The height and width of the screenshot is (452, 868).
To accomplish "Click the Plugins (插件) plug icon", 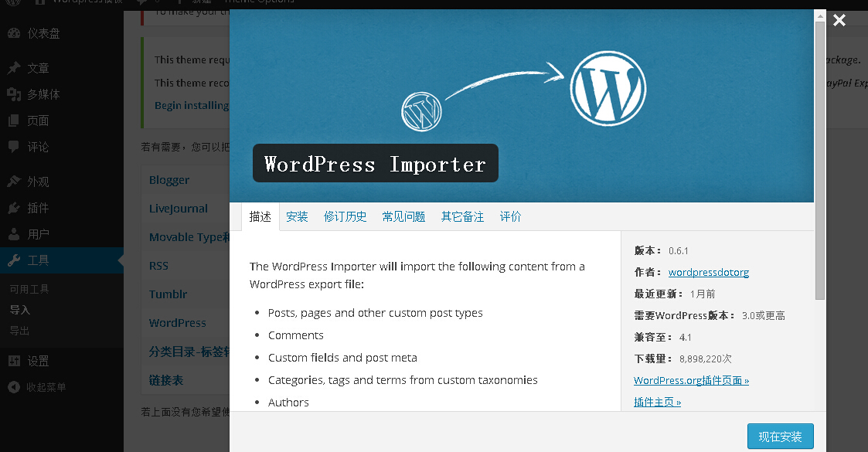I will pyautogui.click(x=14, y=208).
